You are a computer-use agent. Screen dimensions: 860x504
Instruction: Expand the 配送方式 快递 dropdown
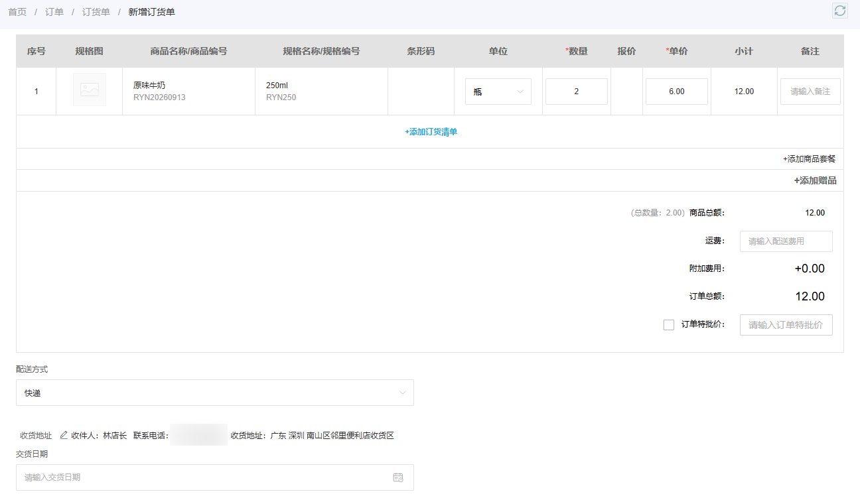[215, 393]
